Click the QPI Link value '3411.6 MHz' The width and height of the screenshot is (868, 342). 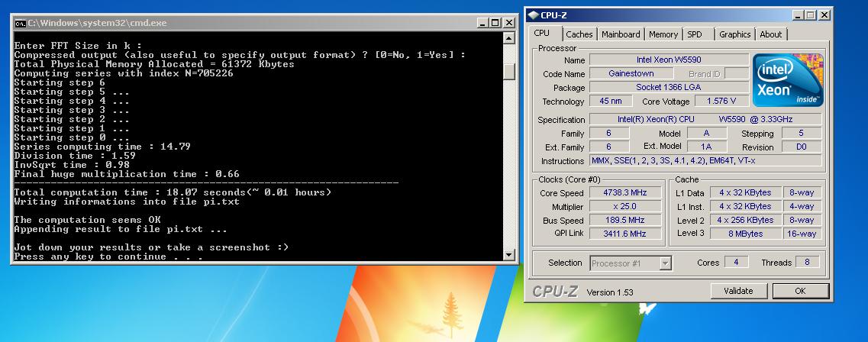click(625, 234)
